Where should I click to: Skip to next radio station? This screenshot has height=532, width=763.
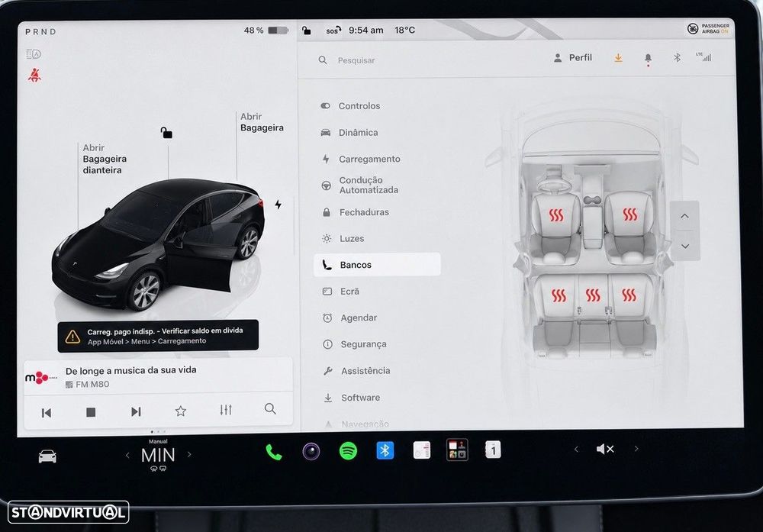pyautogui.click(x=136, y=411)
